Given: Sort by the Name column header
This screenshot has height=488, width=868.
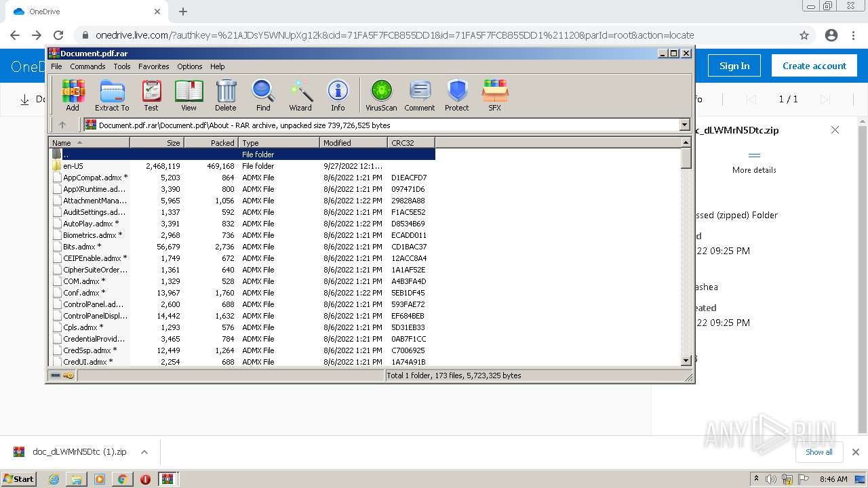Looking at the screenshot, I should 89,142.
